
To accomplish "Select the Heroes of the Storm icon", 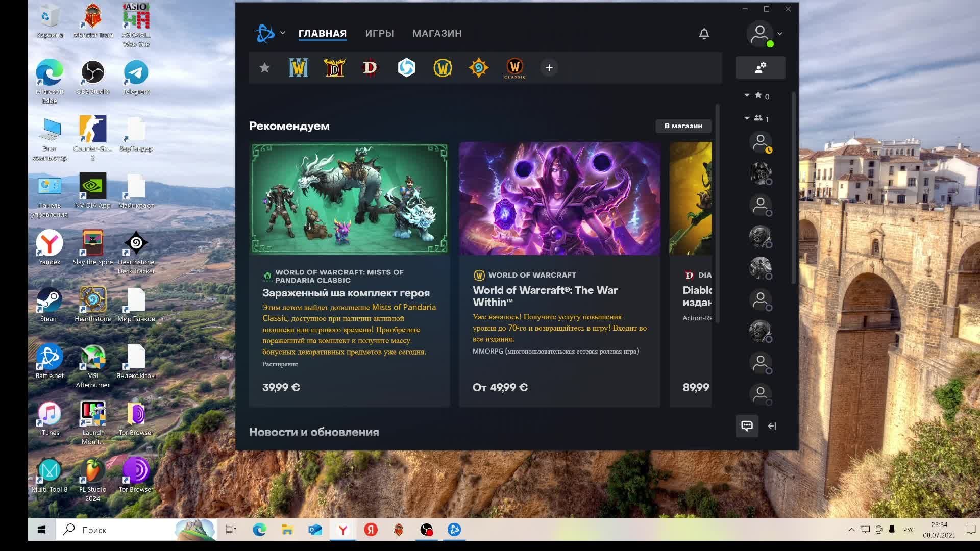I will click(x=407, y=68).
